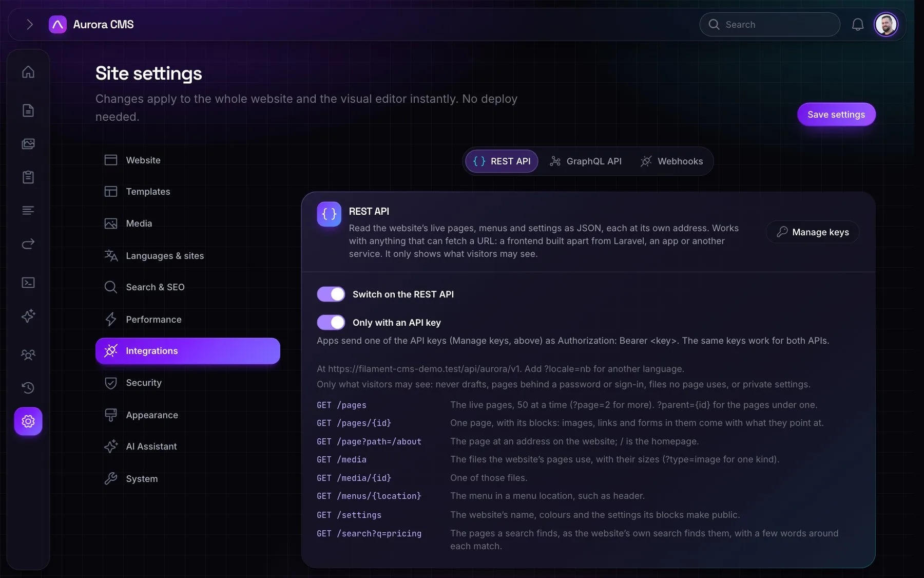Switch to the Webhooks tab
Image resolution: width=924 pixels, height=578 pixels.
pyautogui.click(x=672, y=161)
